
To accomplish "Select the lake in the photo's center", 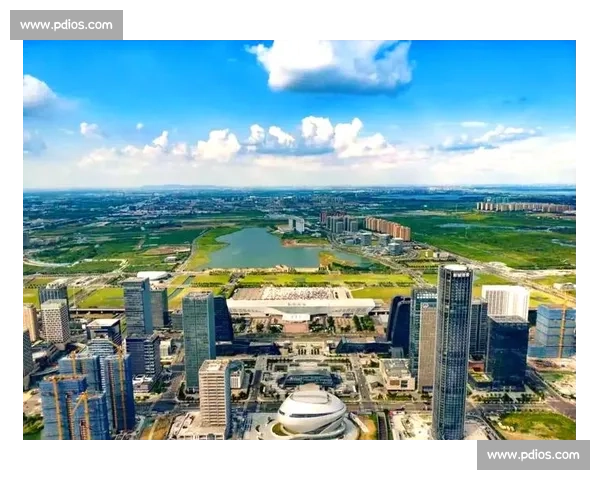I will pyautogui.click(x=262, y=248).
